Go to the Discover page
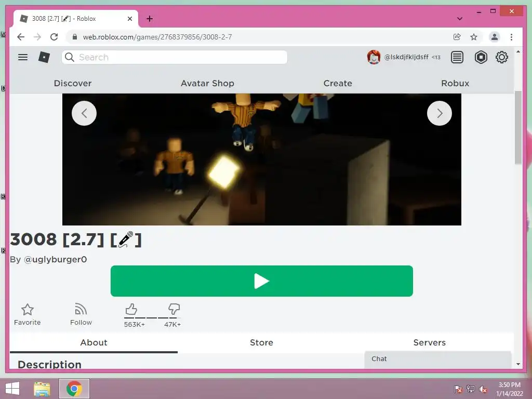 pos(73,83)
